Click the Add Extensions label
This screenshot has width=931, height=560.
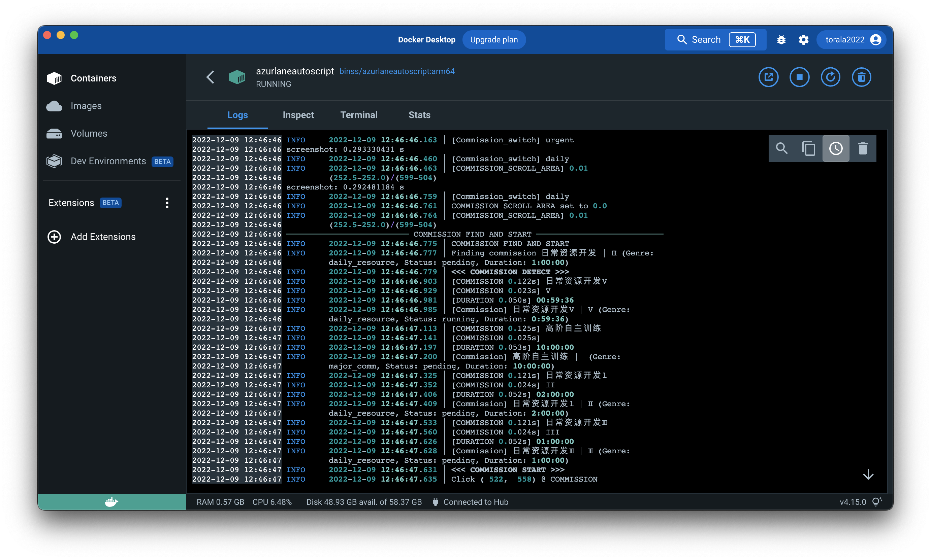103,237
